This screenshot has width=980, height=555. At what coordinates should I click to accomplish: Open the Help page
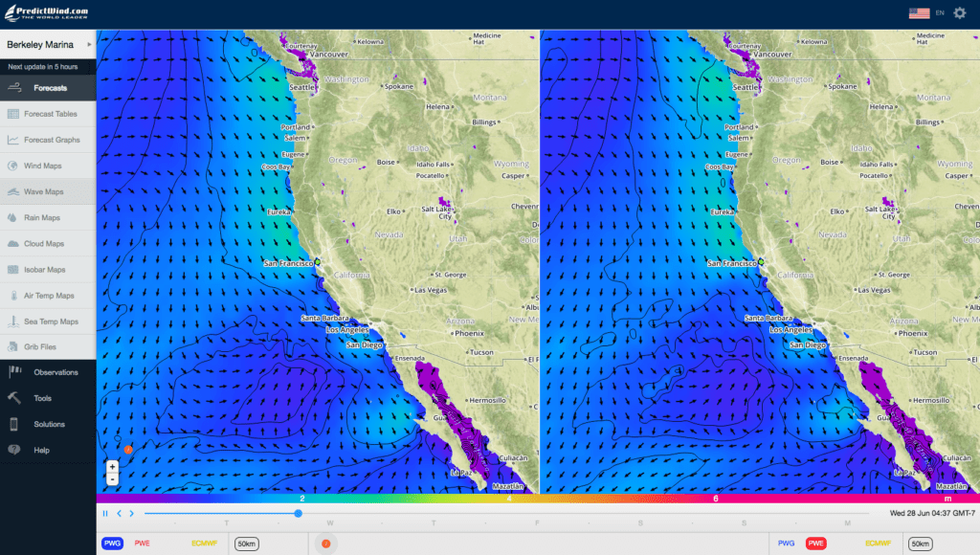point(48,450)
